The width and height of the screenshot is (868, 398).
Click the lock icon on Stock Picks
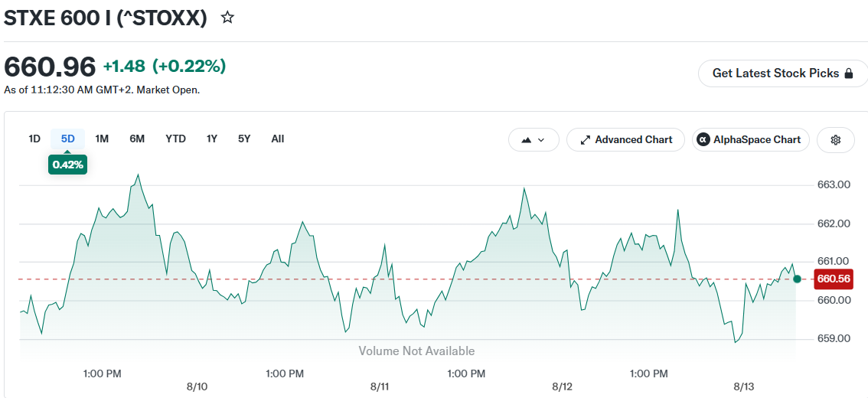click(x=849, y=73)
